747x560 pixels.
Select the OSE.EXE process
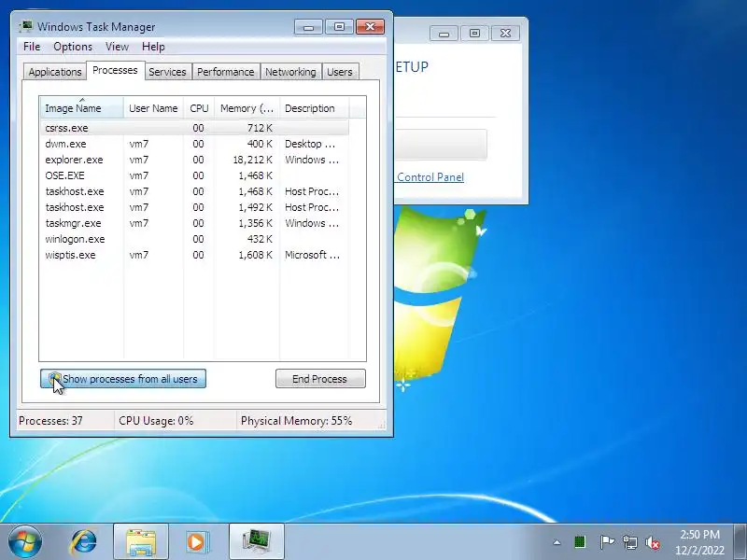(x=195, y=175)
